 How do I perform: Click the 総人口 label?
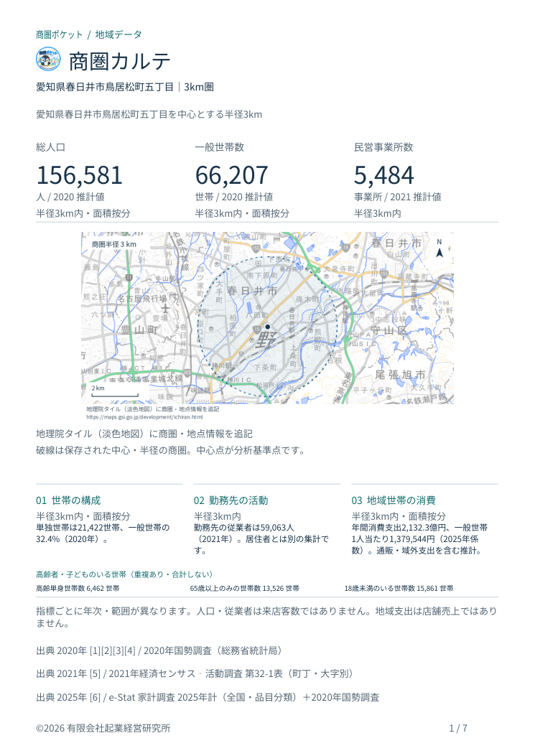[x=51, y=147]
